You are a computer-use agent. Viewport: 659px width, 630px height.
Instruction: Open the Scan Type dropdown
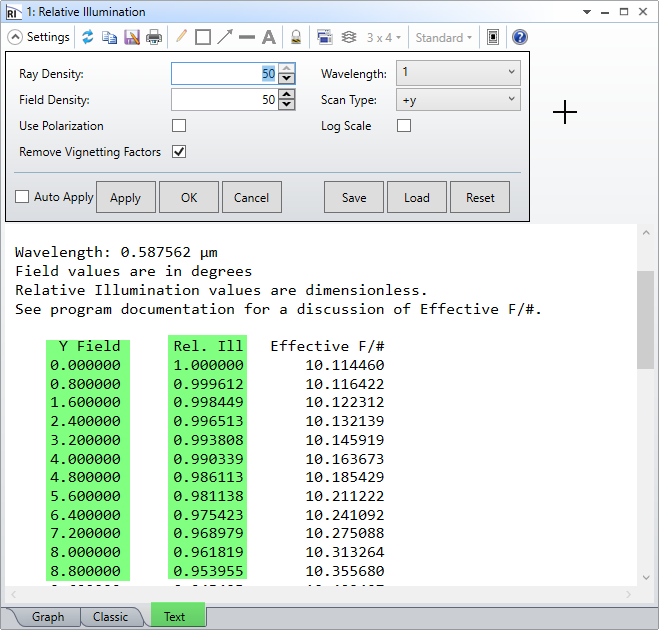458,100
